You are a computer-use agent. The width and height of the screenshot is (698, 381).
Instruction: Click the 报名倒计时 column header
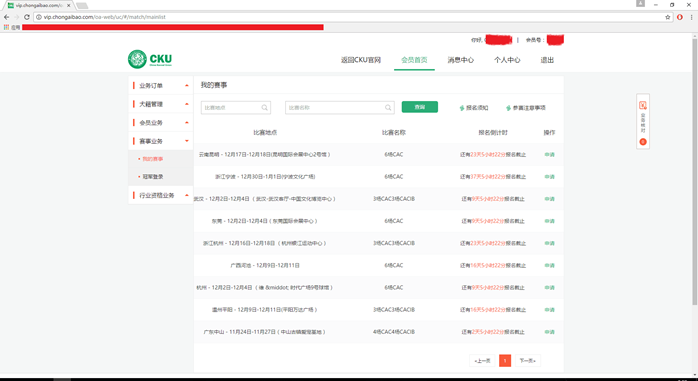point(493,133)
